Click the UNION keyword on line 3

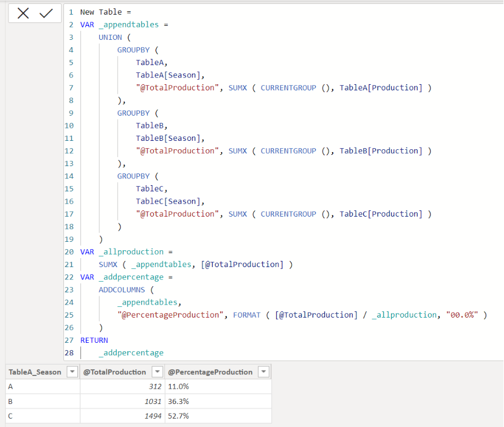pos(110,37)
